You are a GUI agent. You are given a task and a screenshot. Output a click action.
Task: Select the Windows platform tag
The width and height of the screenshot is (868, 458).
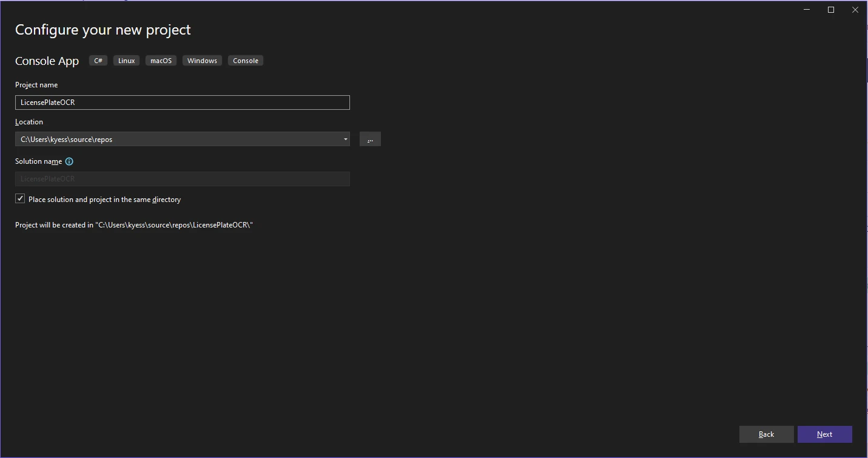pyautogui.click(x=202, y=61)
